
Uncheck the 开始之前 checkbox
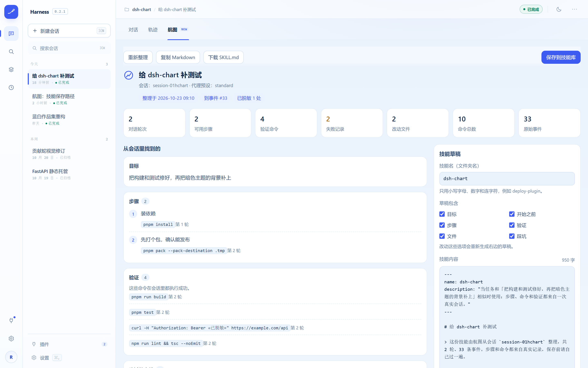[x=512, y=214]
